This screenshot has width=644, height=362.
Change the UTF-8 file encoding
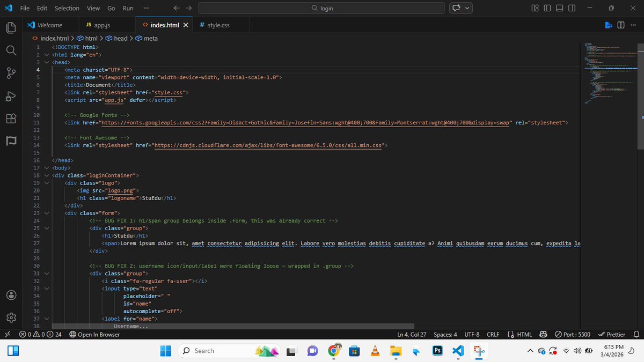(472, 335)
